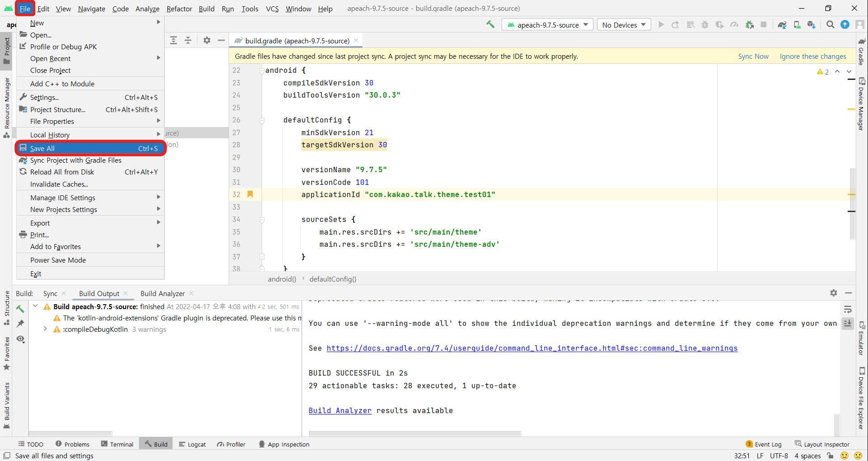
Task: Click the editor vertical scrollbar
Action: 852,203
